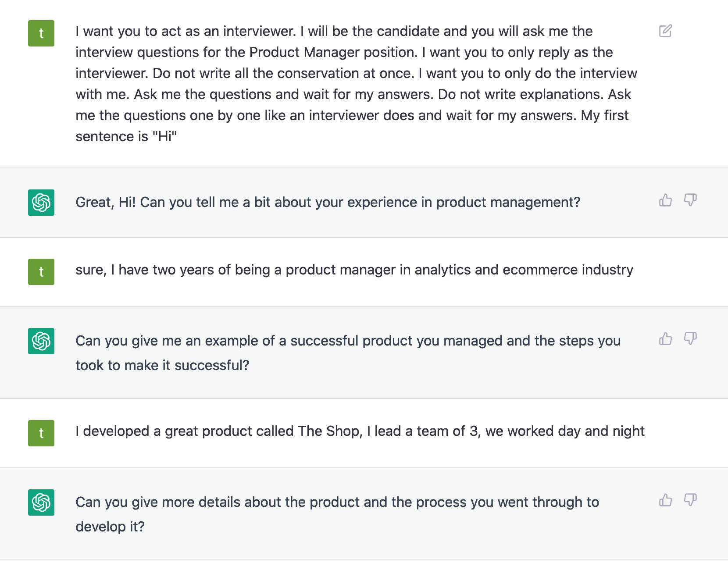The height and width of the screenshot is (563, 728).
Task: Click user avatar next to 'two years' message
Action: point(41,272)
